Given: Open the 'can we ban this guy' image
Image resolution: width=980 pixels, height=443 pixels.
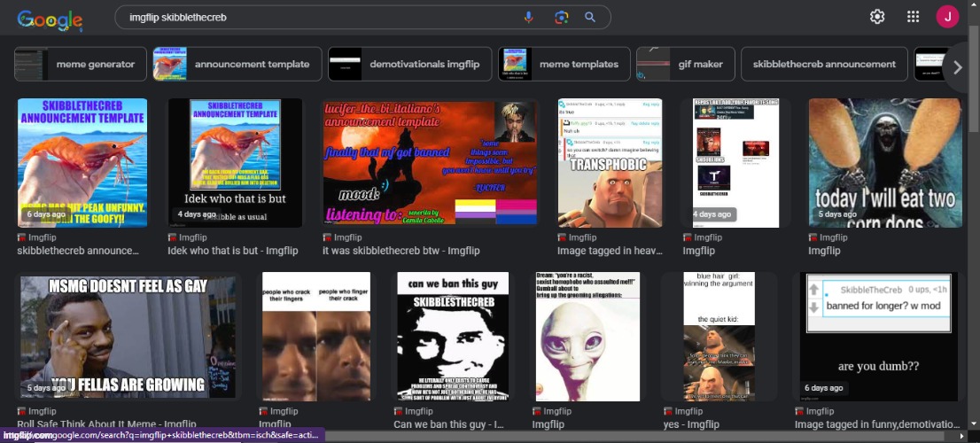Looking at the screenshot, I should [453, 337].
